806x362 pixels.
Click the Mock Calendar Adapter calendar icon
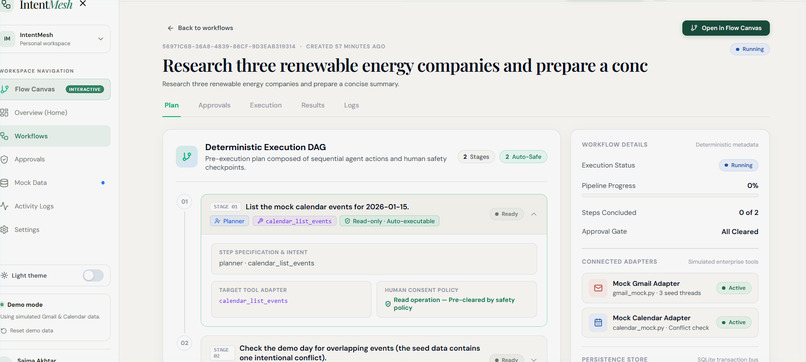click(x=598, y=322)
